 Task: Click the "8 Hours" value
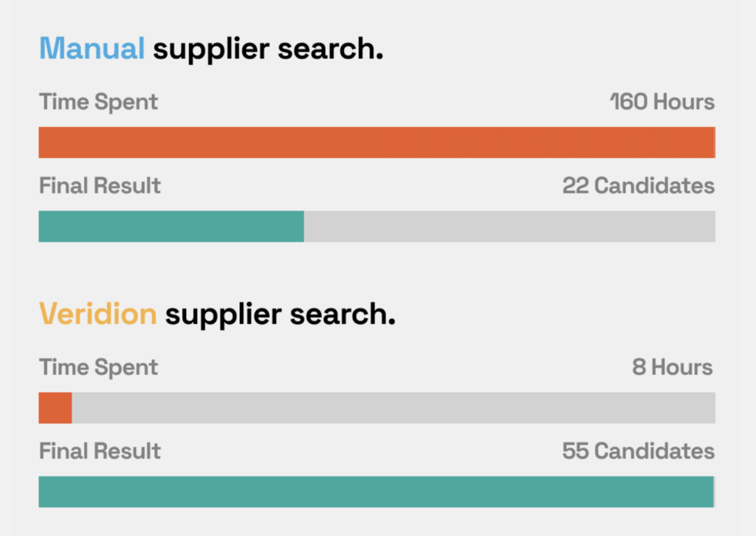[x=673, y=367]
